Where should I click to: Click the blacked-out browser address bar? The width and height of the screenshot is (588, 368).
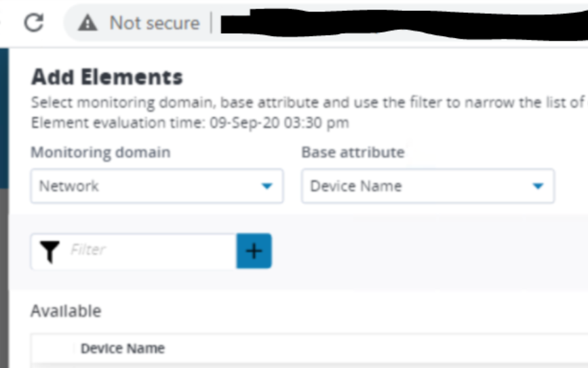[404, 24]
